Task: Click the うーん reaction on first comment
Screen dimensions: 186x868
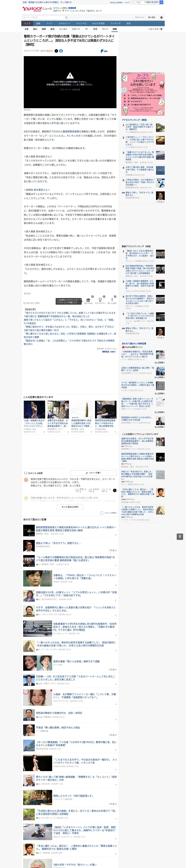Action: pyautogui.click(x=103, y=491)
